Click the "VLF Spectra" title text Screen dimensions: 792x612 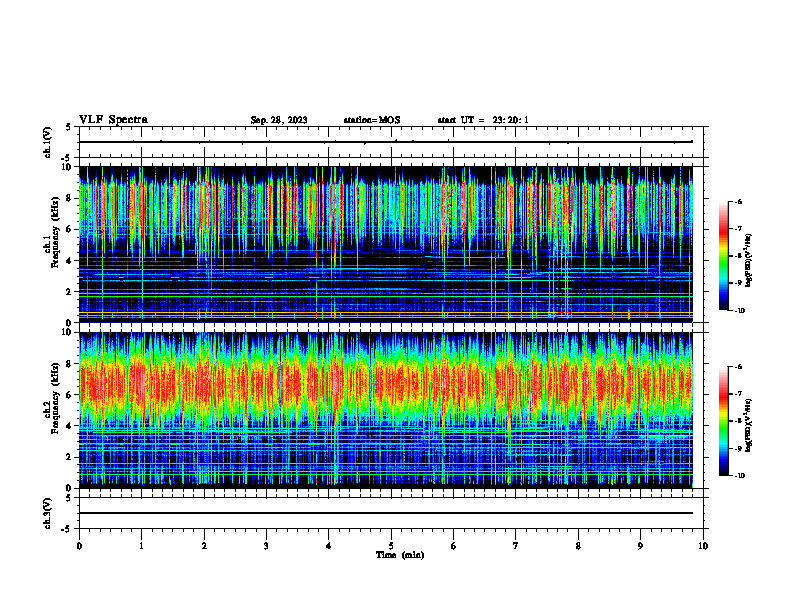pos(113,120)
